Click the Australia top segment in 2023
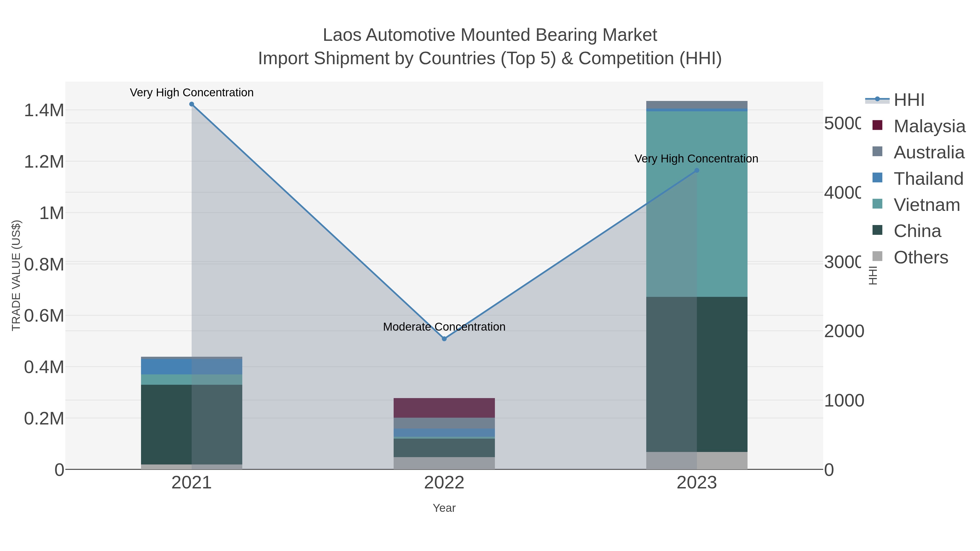 click(x=697, y=105)
